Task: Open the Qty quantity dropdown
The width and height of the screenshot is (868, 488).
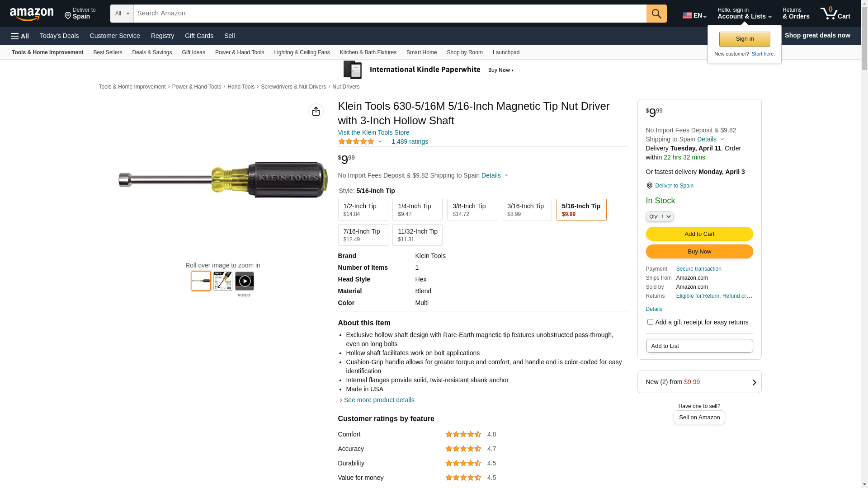Action: click(660, 217)
